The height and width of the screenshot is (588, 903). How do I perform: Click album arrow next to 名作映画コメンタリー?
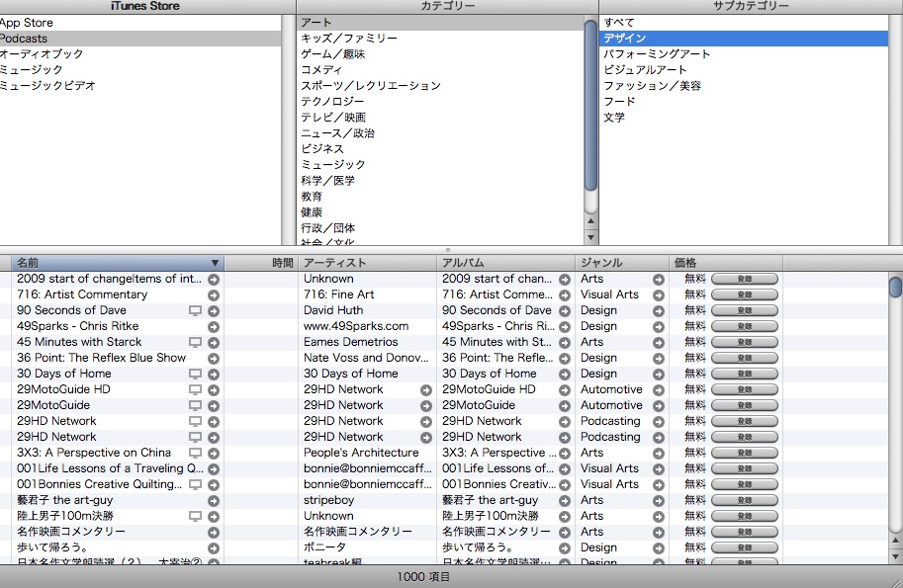click(x=565, y=533)
